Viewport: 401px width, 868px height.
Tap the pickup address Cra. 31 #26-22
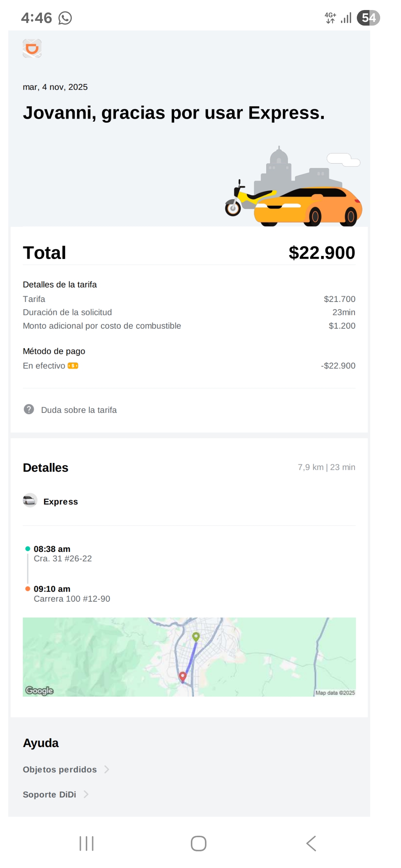[x=63, y=559]
